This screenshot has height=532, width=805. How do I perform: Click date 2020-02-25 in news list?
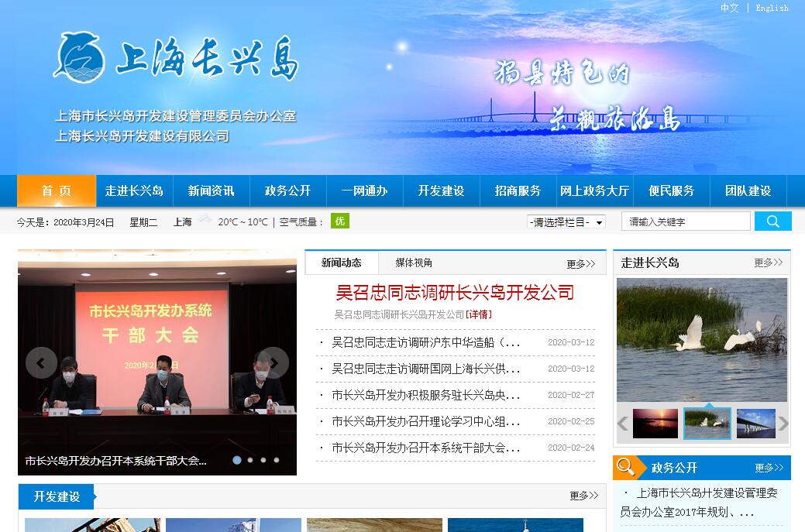[x=571, y=421]
